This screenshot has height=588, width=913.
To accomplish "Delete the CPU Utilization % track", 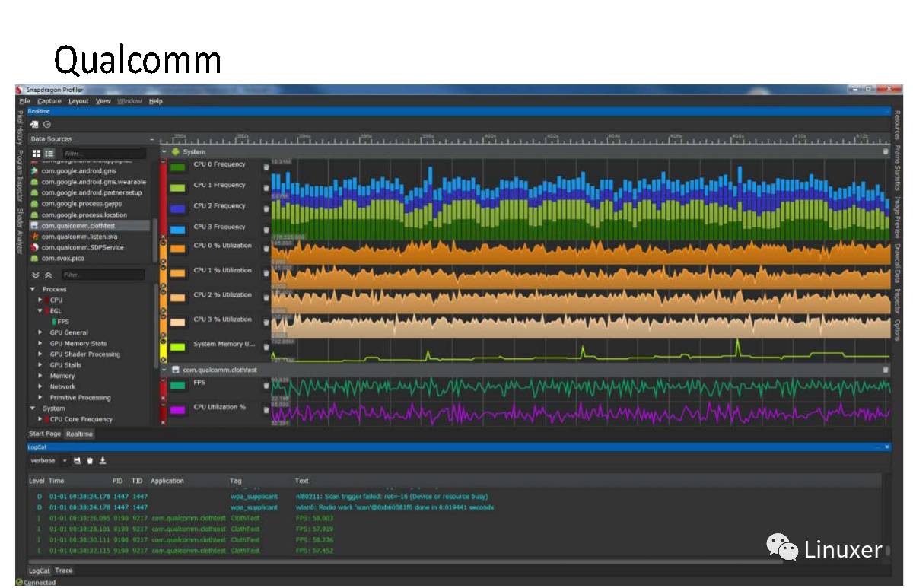I will [x=266, y=409].
